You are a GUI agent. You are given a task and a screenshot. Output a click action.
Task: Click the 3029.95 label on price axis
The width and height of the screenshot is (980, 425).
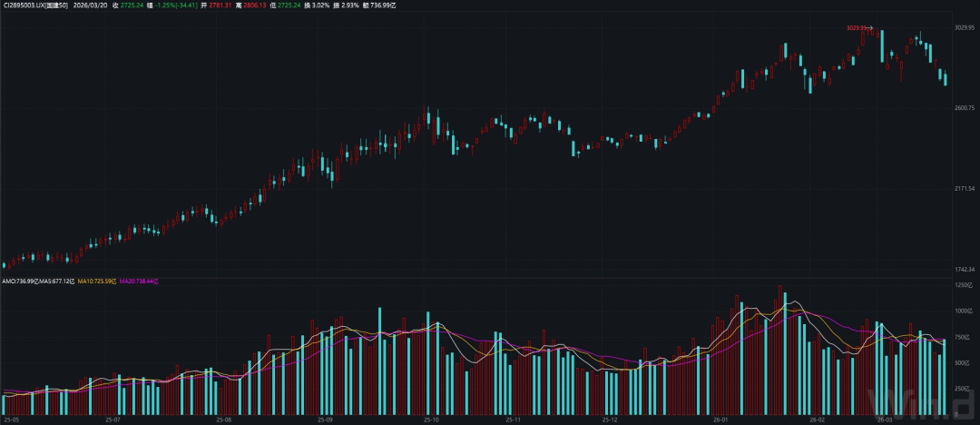pyautogui.click(x=965, y=27)
